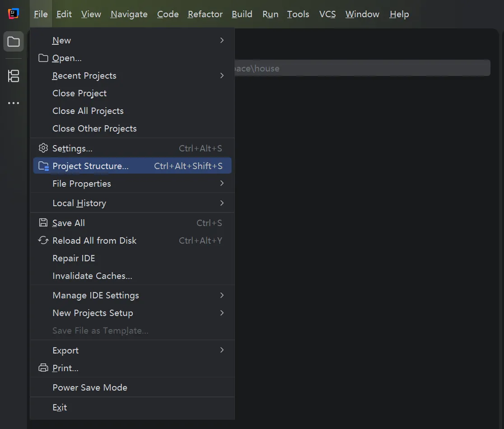Click the printer icon beside Print...
Viewport: 504px width, 429px height.
[x=43, y=368]
